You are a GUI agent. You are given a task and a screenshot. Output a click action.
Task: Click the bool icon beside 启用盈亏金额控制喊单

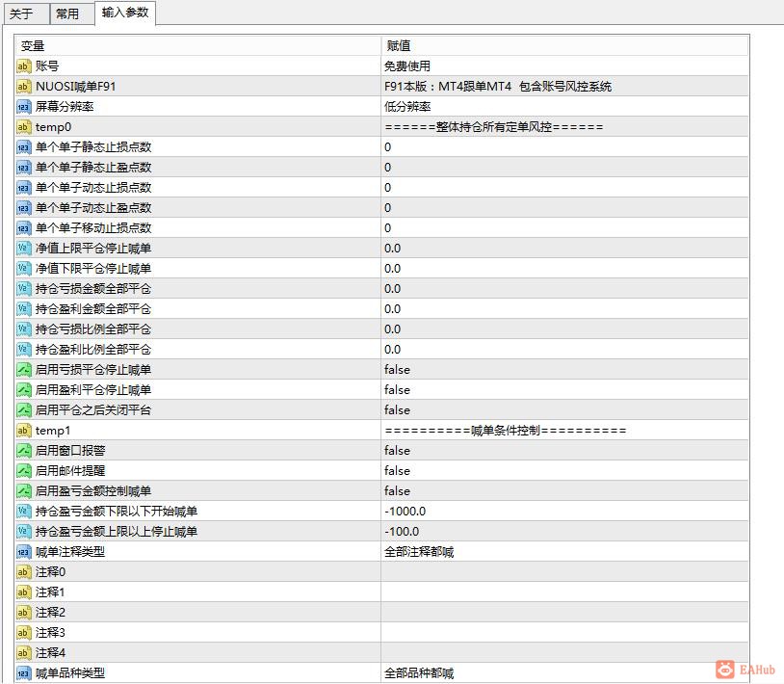pyautogui.click(x=23, y=491)
